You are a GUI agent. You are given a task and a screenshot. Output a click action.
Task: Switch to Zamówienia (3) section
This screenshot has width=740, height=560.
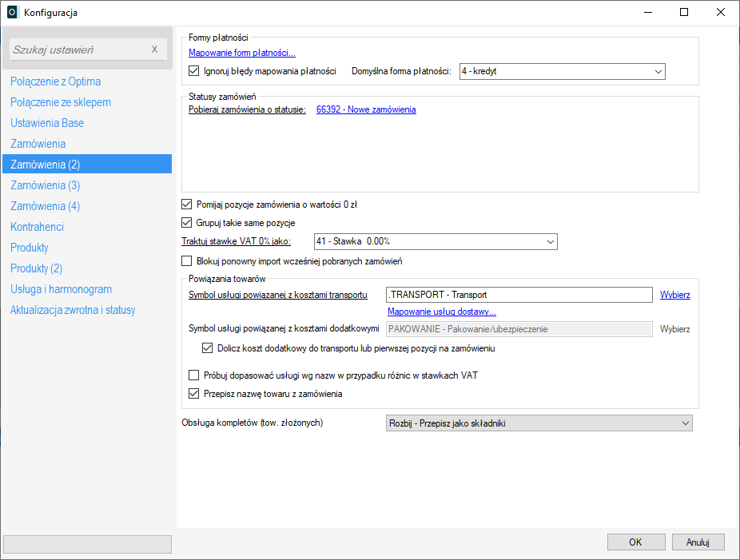coord(45,185)
